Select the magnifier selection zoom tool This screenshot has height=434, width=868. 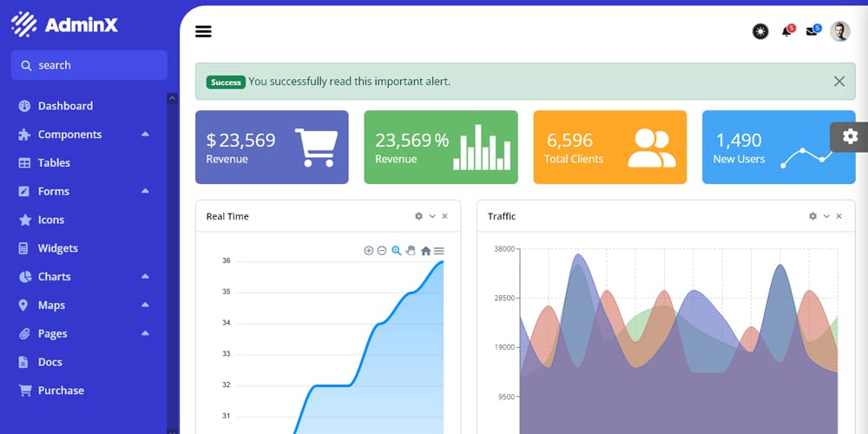pos(397,251)
